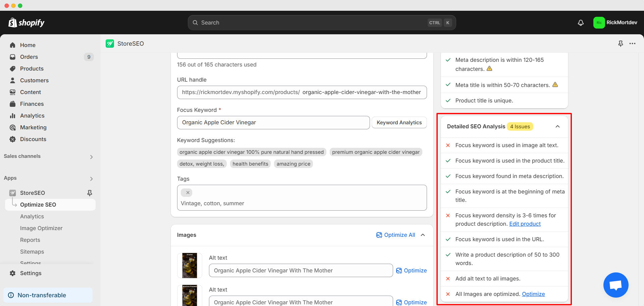Image resolution: width=644 pixels, height=306 pixels.
Task: Click the Finances icon in sidebar
Action: pyautogui.click(x=13, y=104)
